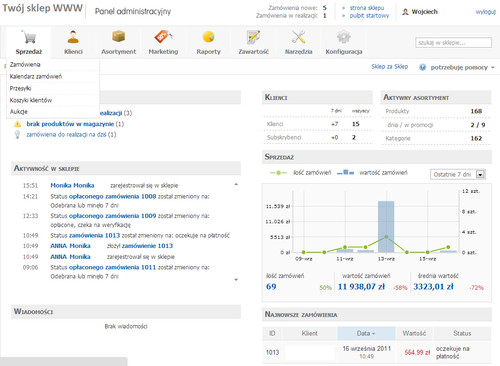Select Kalendarz zamówień menu entry
Viewport: 500px width, 366px height.
pyautogui.click(x=36, y=76)
